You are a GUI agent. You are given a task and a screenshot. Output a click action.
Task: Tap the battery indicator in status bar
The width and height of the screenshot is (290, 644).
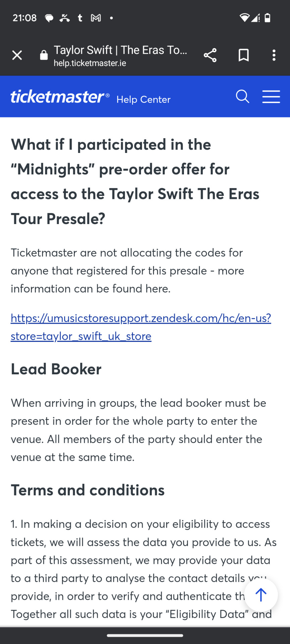(x=268, y=18)
